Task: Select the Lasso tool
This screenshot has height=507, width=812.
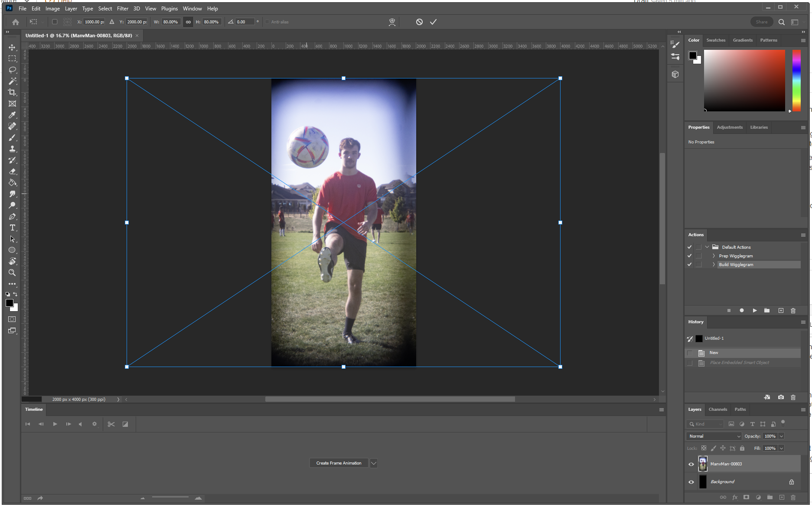Action: point(12,70)
